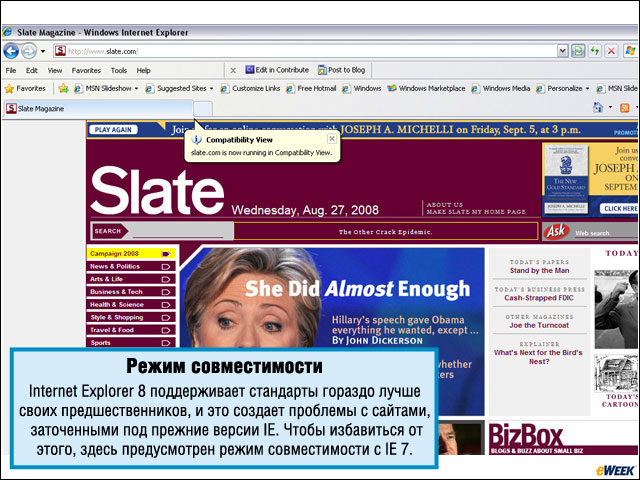Click the Home icon in the command bar

click(598, 107)
